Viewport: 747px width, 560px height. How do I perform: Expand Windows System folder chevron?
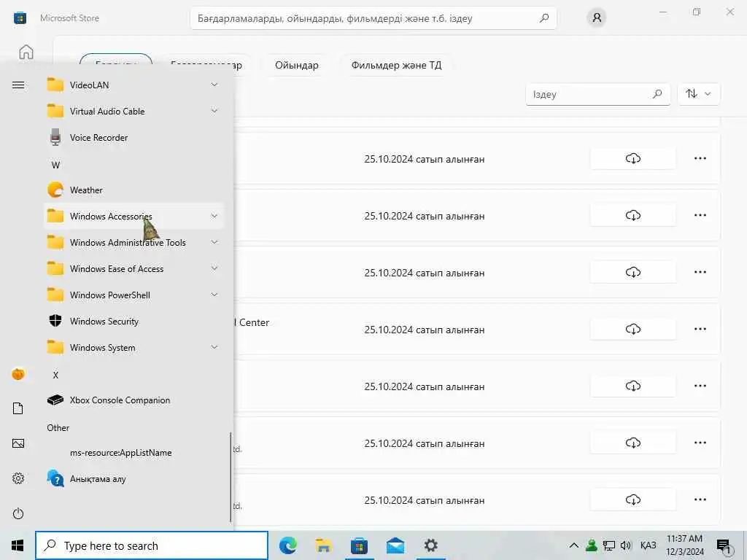tap(214, 347)
